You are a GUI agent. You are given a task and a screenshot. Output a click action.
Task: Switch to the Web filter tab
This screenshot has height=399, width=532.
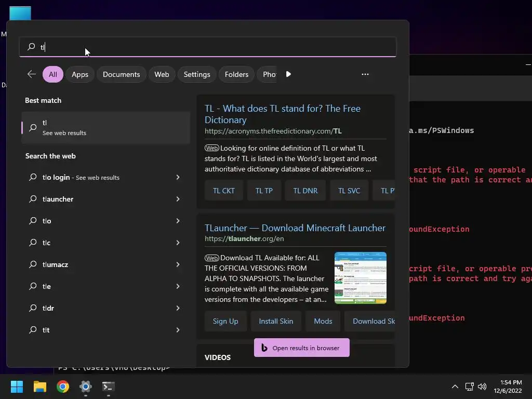click(162, 74)
